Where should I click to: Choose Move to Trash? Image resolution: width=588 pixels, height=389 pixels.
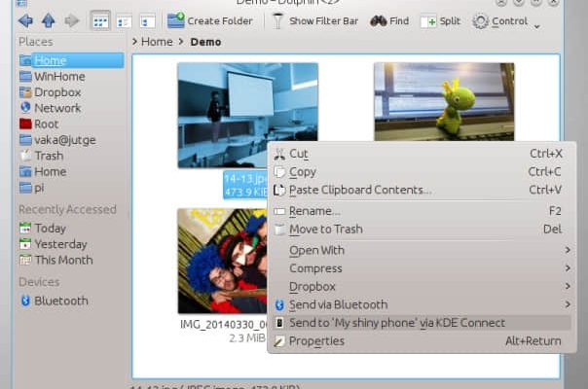click(x=420, y=229)
